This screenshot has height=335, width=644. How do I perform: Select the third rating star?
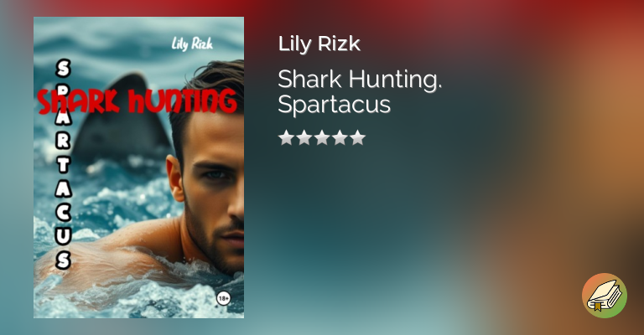click(322, 138)
